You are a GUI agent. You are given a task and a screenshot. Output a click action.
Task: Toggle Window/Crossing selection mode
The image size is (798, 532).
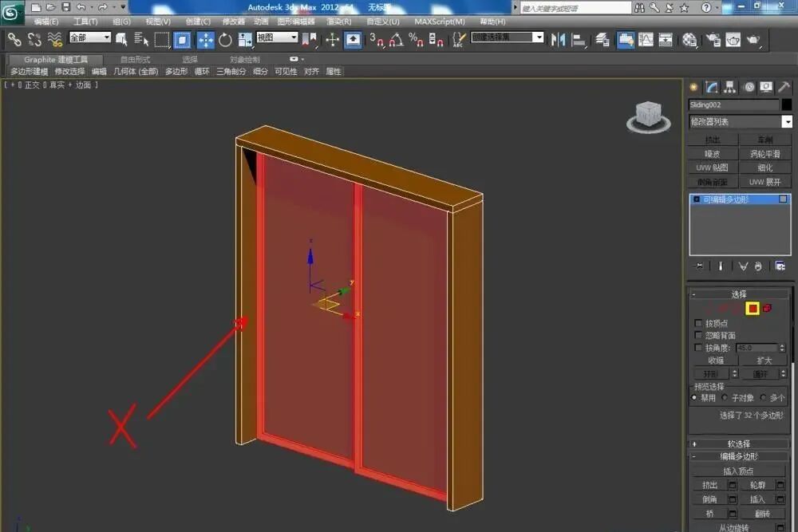tap(182, 40)
